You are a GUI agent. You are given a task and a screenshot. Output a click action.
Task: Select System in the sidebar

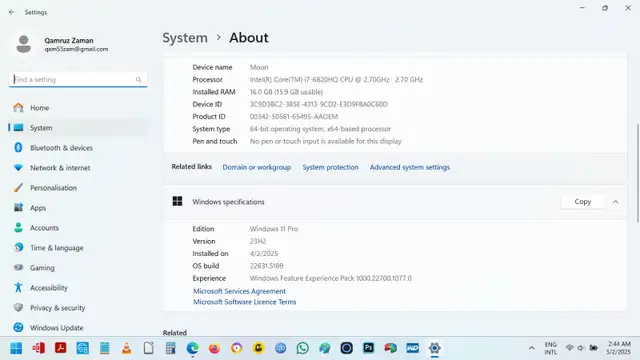pyautogui.click(x=78, y=128)
